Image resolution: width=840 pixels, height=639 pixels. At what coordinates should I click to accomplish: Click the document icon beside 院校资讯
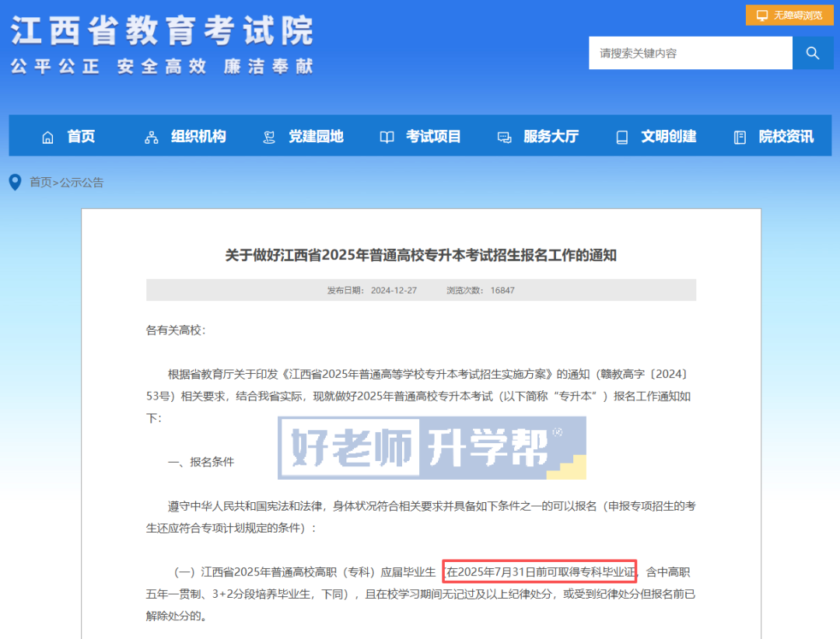click(x=740, y=138)
